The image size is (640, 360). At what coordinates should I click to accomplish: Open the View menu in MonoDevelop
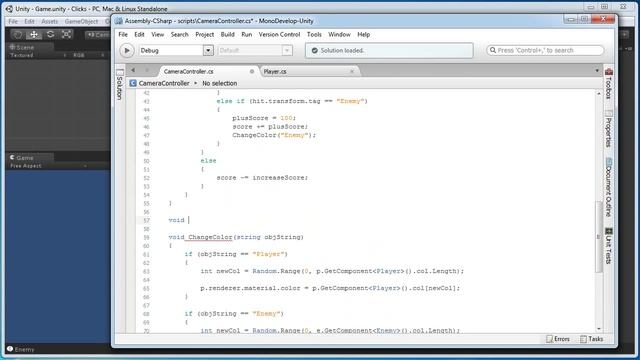(157, 34)
